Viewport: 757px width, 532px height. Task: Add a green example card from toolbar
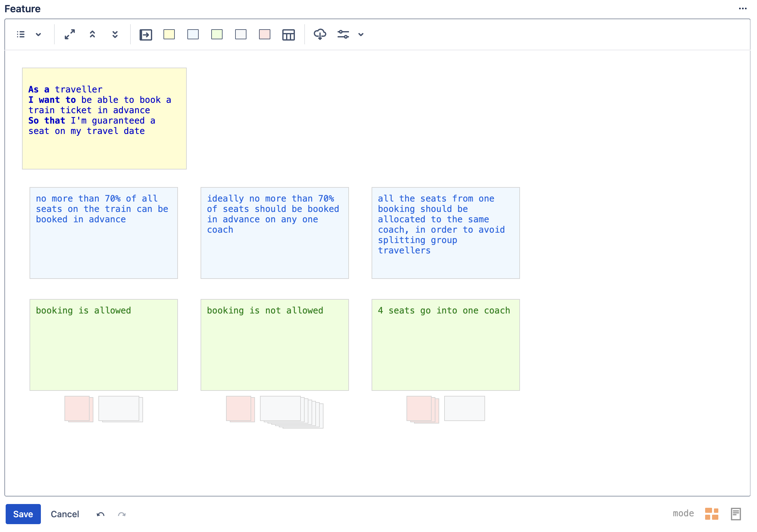(x=217, y=34)
